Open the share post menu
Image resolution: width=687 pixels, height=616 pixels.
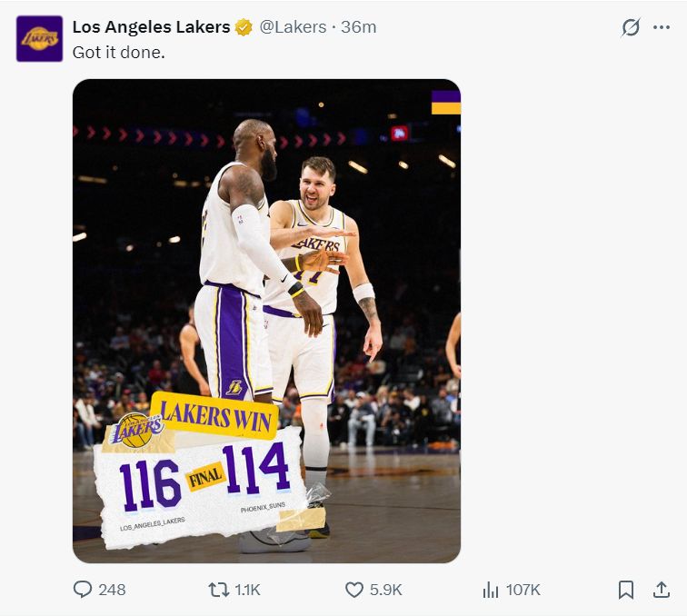[661, 590]
